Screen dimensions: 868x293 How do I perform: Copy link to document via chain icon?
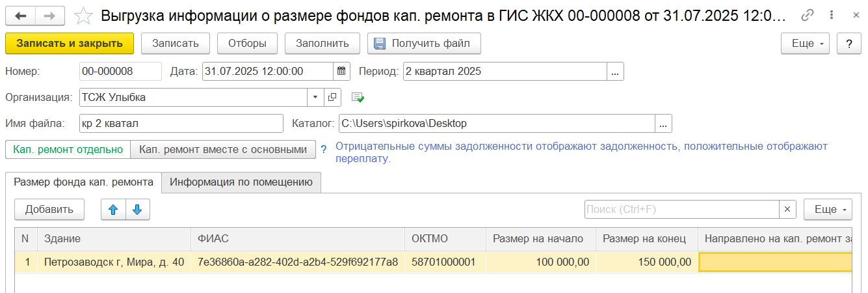tap(808, 15)
